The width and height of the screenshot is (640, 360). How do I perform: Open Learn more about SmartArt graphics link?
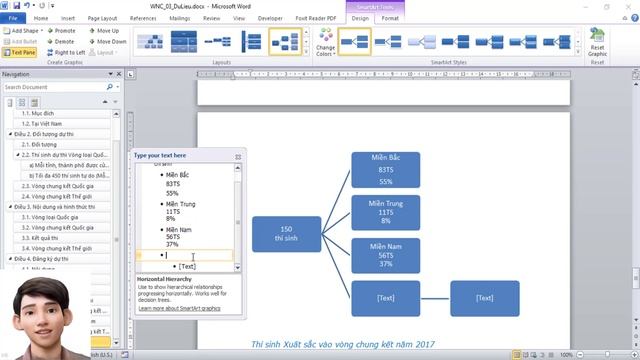coord(179,308)
